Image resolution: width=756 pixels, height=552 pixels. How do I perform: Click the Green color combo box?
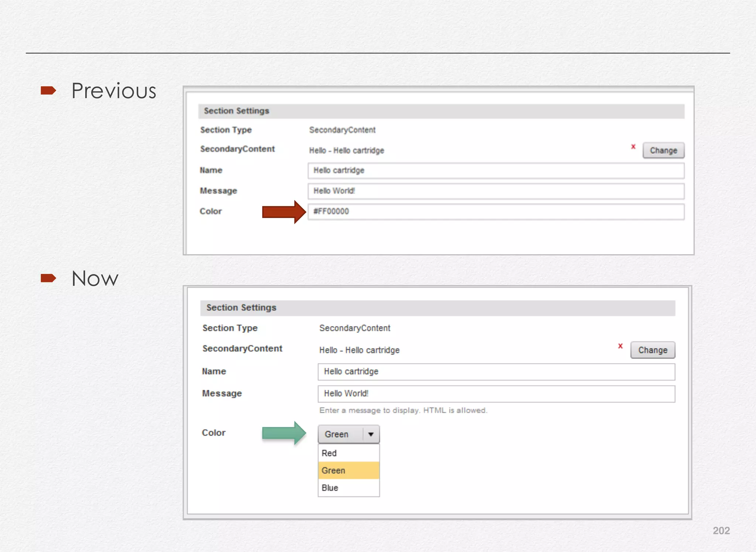(340, 434)
